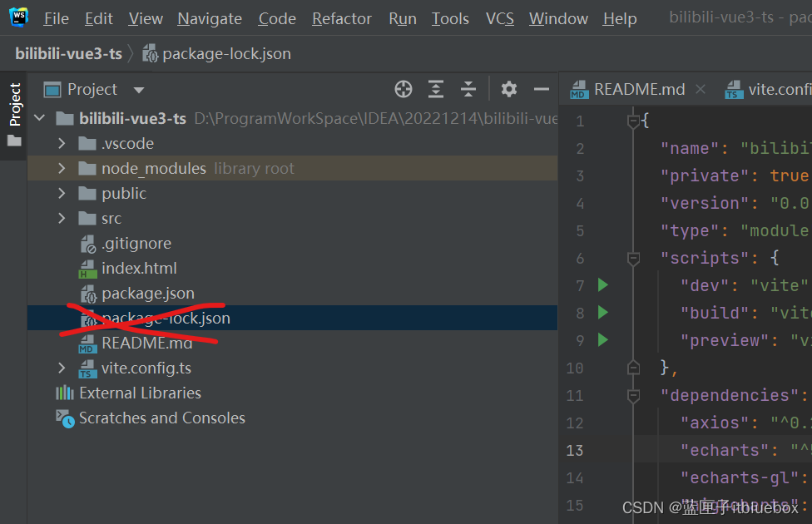812x524 pixels.
Task: Click the locate/select opened file target icon
Action: [404, 90]
